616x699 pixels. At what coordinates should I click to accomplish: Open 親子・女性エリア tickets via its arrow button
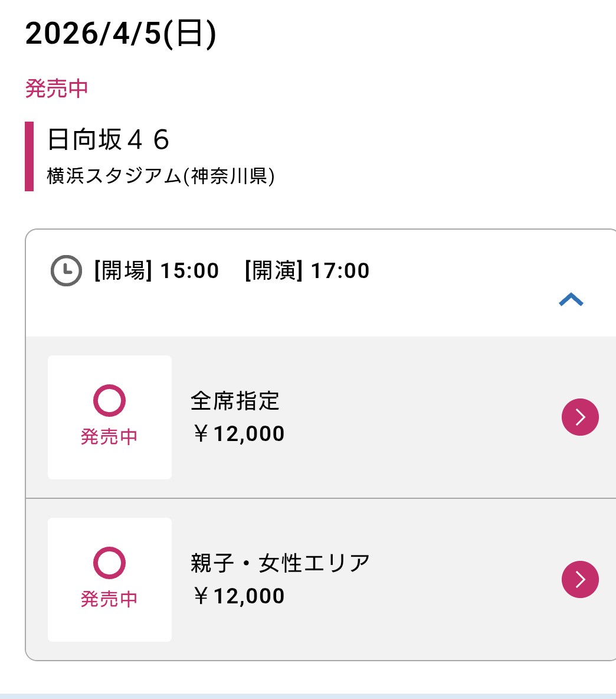(579, 579)
